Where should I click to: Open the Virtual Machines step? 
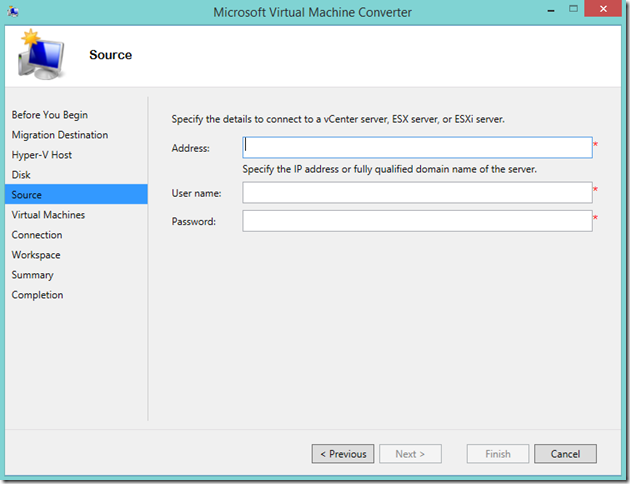pos(48,215)
